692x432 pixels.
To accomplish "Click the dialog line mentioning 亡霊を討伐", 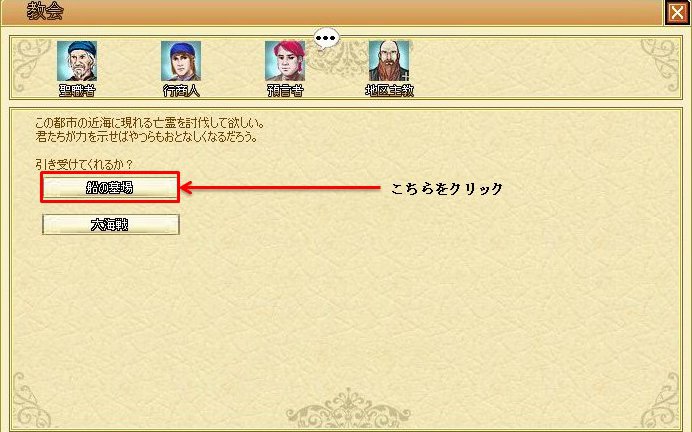I will pos(150,122).
